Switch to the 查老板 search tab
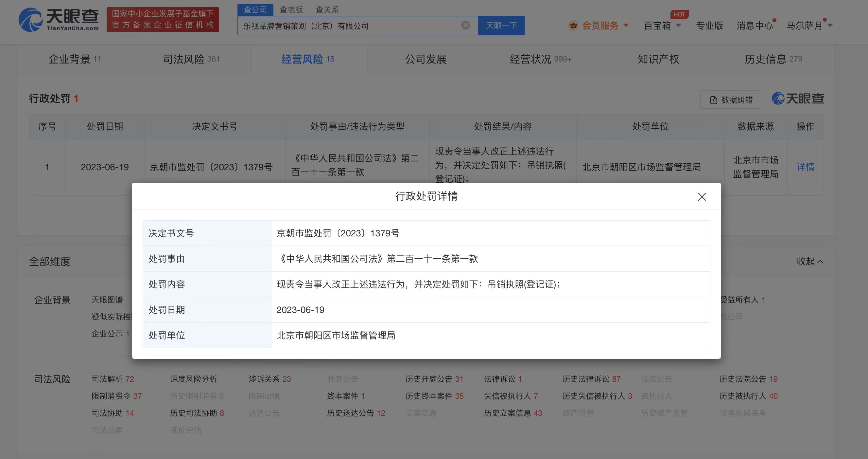 [x=291, y=10]
